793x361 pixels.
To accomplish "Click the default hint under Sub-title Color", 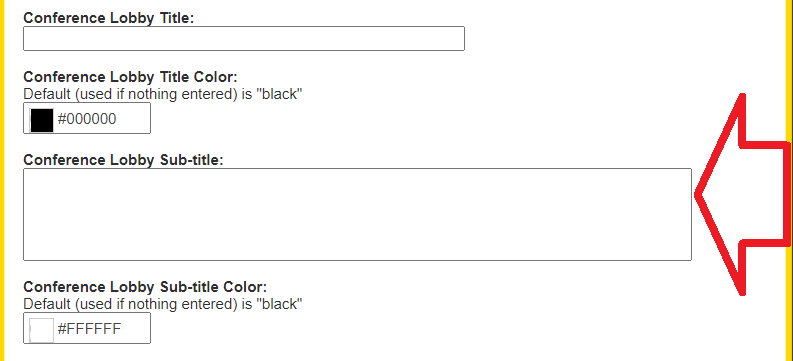I will tap(163, 304).
